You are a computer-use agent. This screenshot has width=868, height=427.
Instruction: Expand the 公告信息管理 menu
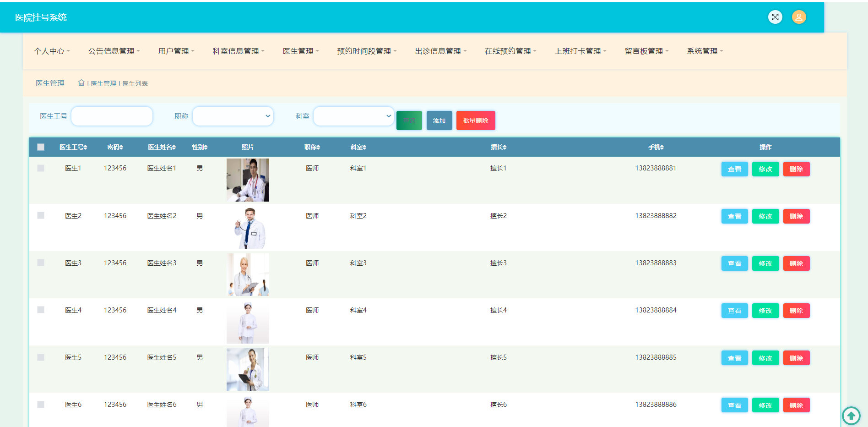click(114, 51)
